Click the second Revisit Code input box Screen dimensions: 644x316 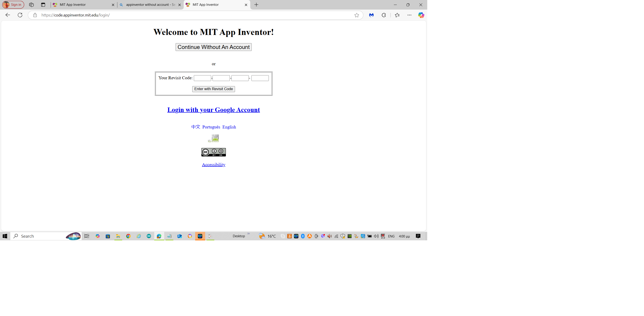[x=221, y=78]
